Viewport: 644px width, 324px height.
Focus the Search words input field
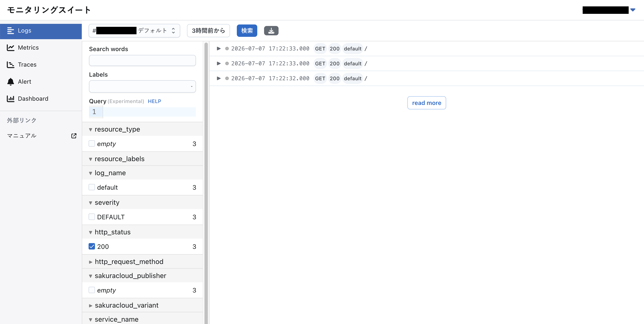click(142, 60)
